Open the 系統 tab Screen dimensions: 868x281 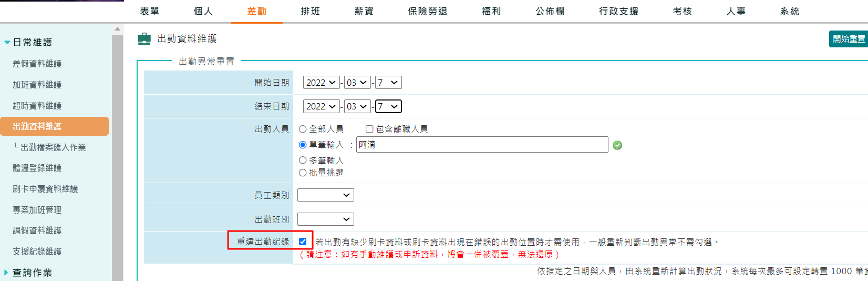point(790,11)
